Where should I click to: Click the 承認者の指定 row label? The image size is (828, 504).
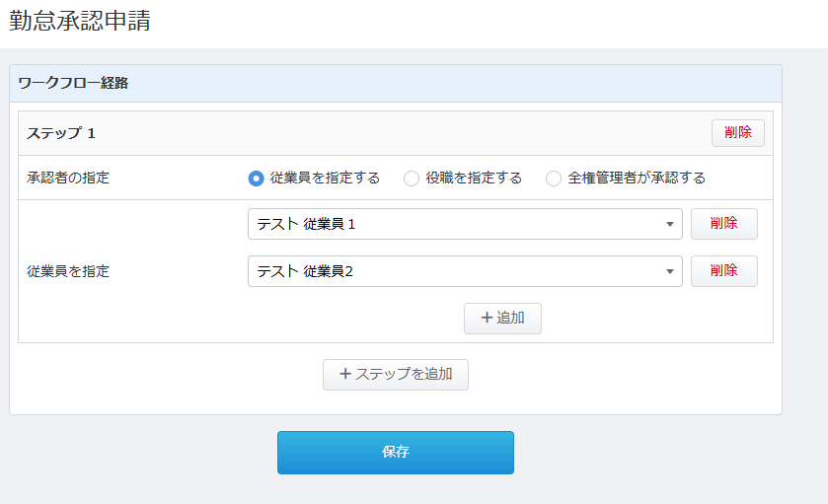pyautogui.click(x=68, y=179)
